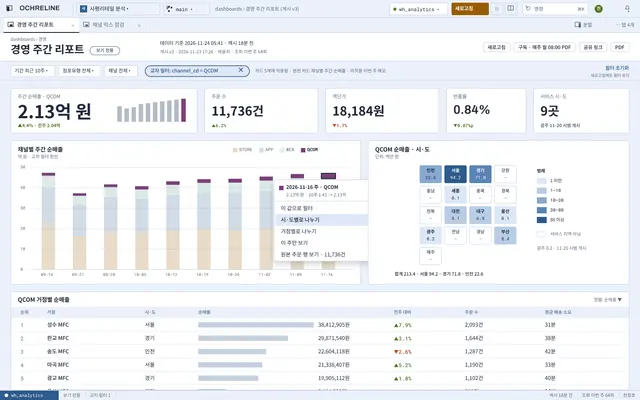Viewport: 640px width, 400px height.
Task: Open the 기간 최근 10주 period dropdown
Action: (32, 71)
